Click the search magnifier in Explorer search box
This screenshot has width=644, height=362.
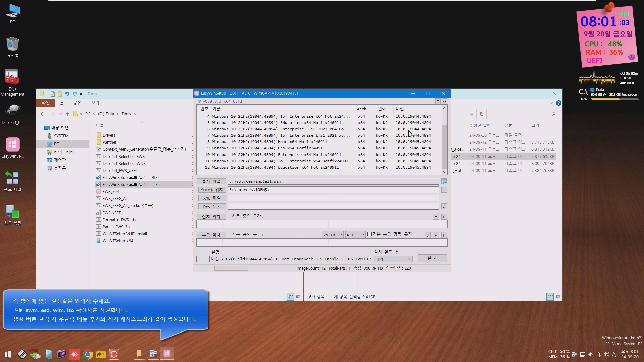pyautogui.click(x=553, y=114)
